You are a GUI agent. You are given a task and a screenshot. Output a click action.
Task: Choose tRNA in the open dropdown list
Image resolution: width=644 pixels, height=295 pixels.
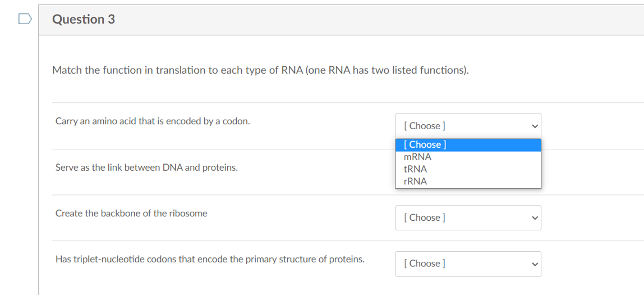click(x=415, y=169)
